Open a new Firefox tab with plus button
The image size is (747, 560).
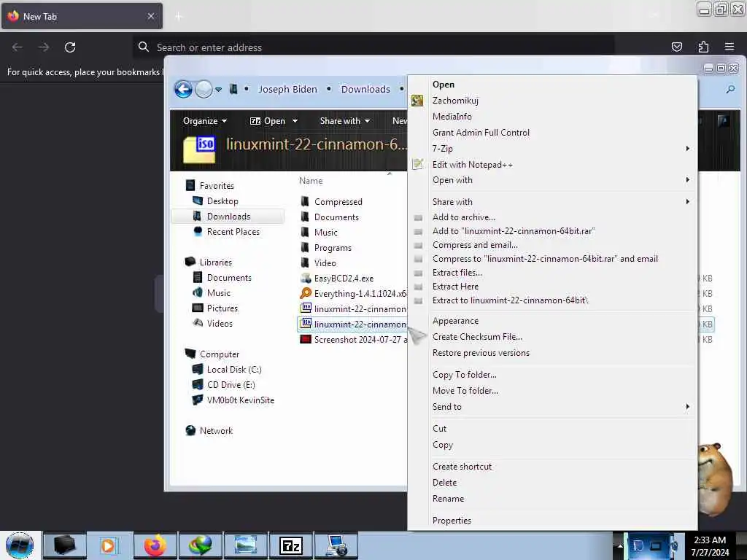pyautogui.click(x=179, y=17)
